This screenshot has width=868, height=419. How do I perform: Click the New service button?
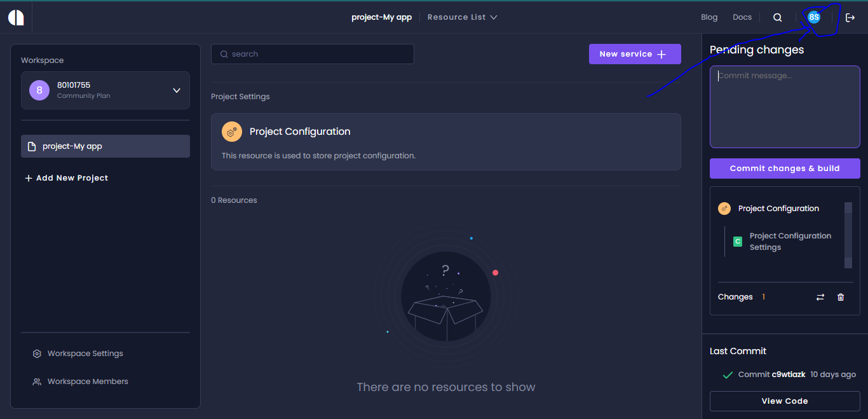[635, 54]
